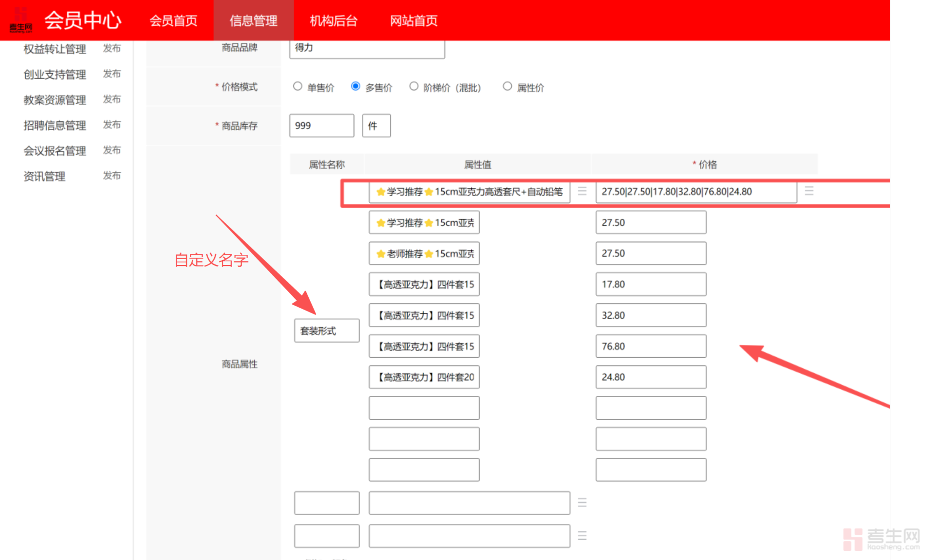Select the 属性价 radio option
The height and width of the screenshot is (560, 932).
tap(507, 86)
